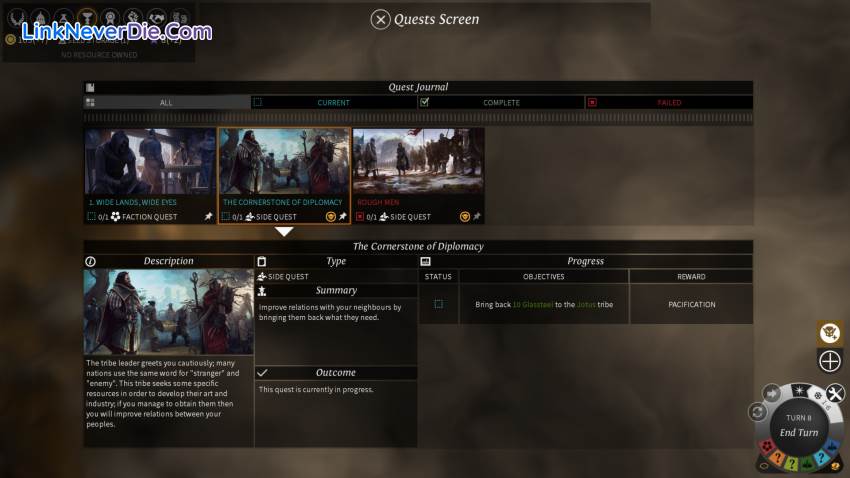Open the City screen icon
The image size is (850, 478).
[41, 18]
